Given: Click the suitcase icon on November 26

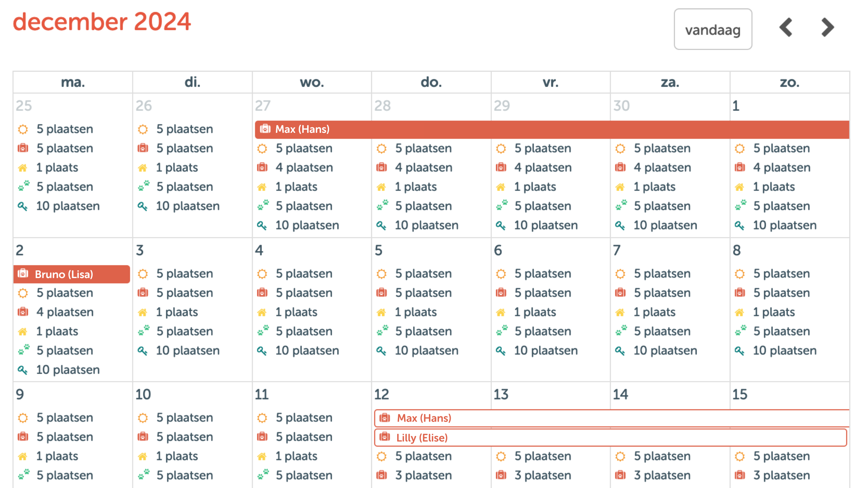Looking at the screenshot, I should [x=143, y=148].
